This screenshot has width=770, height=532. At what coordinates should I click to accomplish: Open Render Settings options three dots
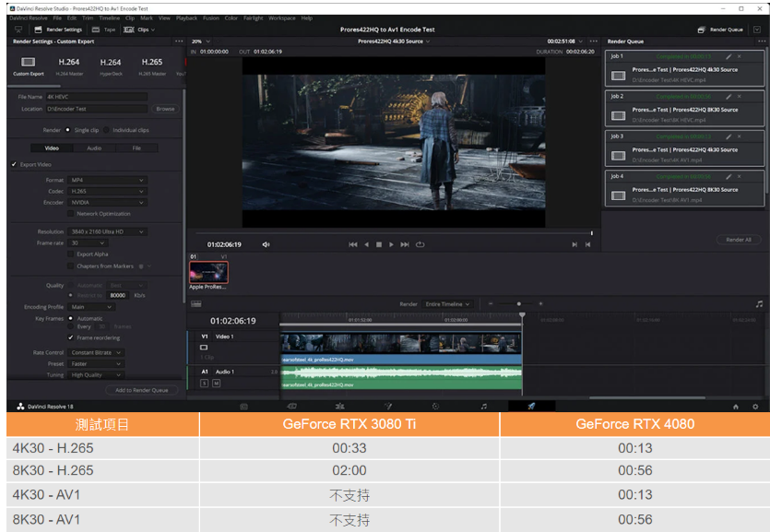[x=179, y=41]
